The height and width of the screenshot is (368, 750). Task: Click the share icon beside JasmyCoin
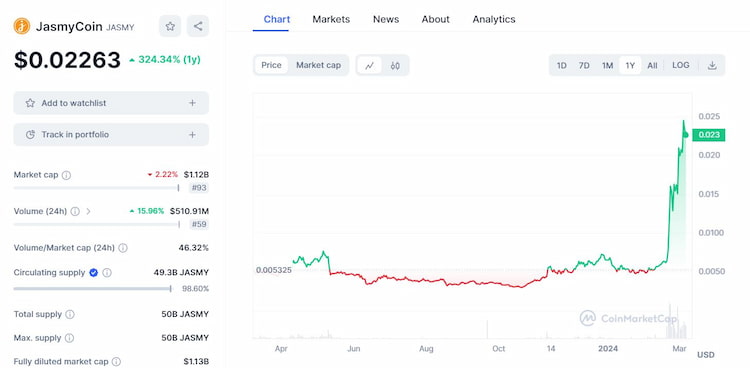click(x=198, y=26)
